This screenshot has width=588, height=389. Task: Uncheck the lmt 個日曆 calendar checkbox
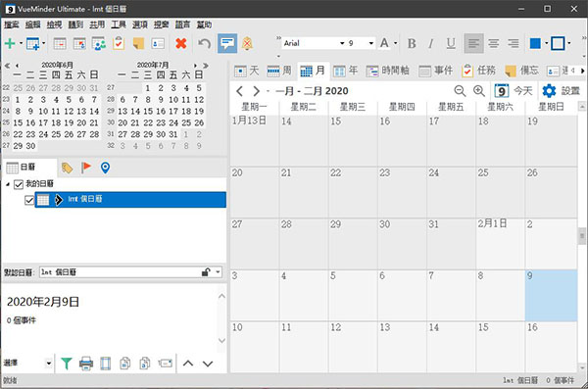[29, 200]
